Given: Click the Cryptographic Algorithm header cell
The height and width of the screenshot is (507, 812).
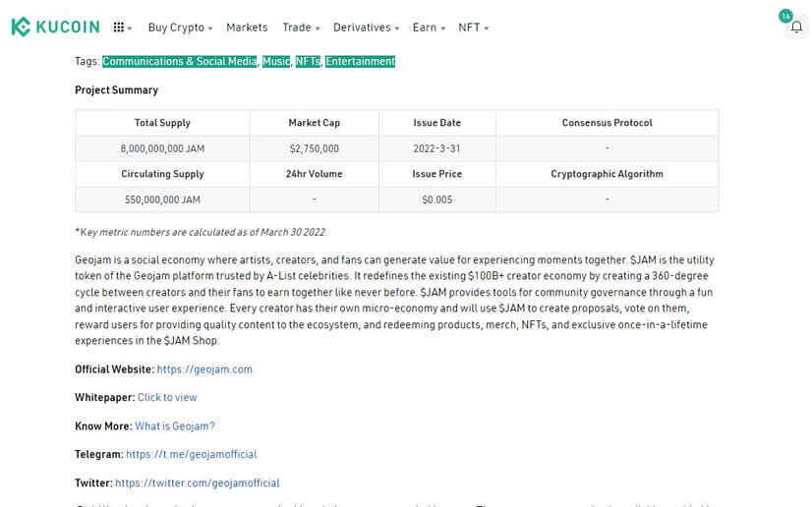Looking at the screenshot, I should (x=607, y=174).
